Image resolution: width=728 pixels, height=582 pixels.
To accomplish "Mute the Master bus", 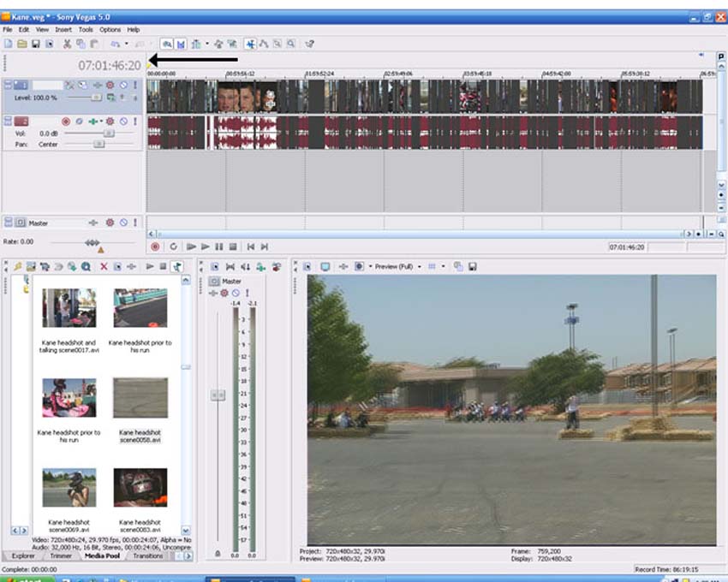I will click(x=123, y=223).
